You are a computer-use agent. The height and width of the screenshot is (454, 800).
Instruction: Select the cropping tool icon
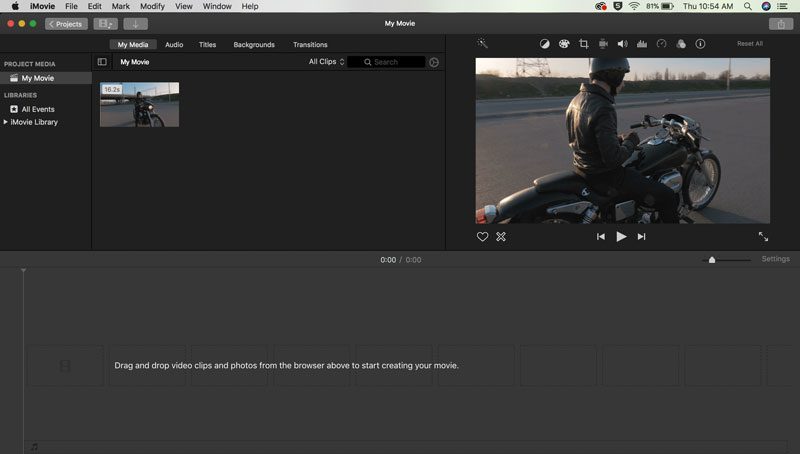tap(583, 44)
